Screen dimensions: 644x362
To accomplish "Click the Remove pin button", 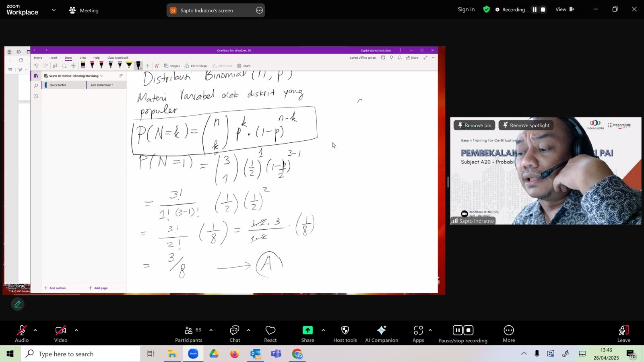I will [x=474, y=125].
